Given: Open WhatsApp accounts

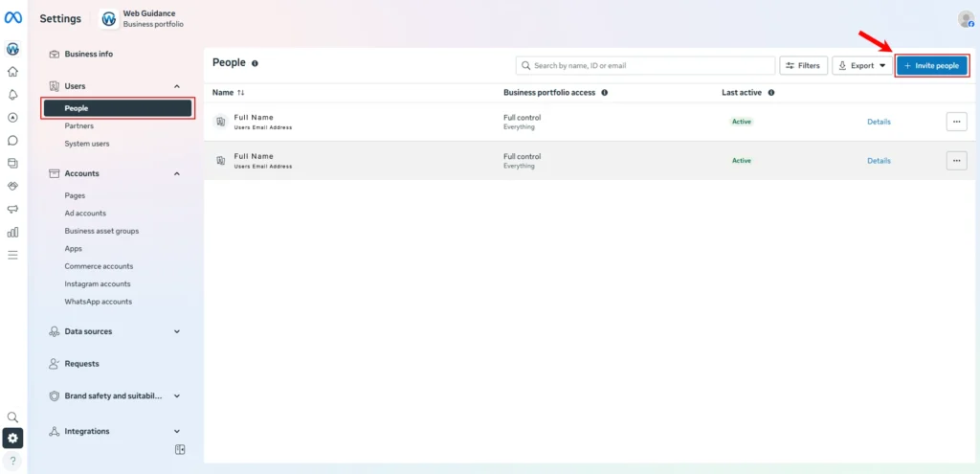Looking at the screenshot, I should (99, 302).
